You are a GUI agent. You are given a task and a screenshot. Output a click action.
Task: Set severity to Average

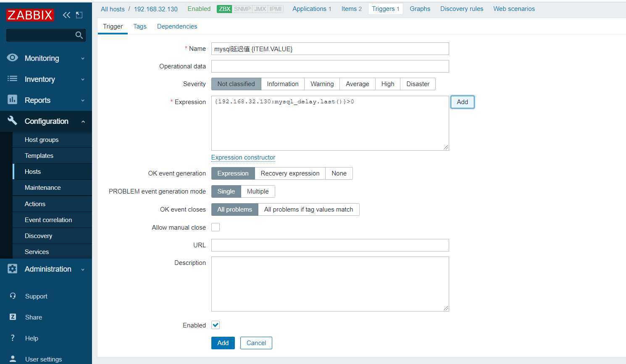click(358, 84)
